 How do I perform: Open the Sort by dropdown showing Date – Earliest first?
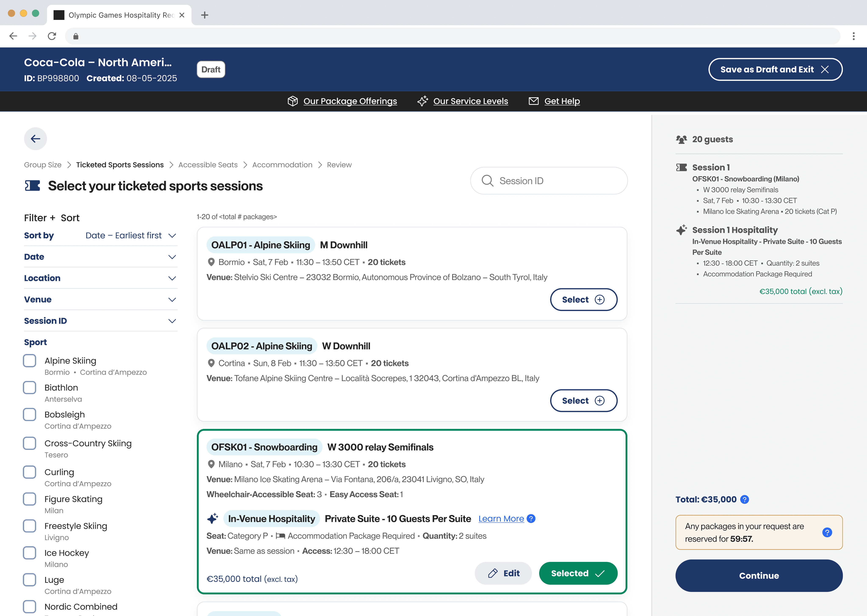(131, 235)
